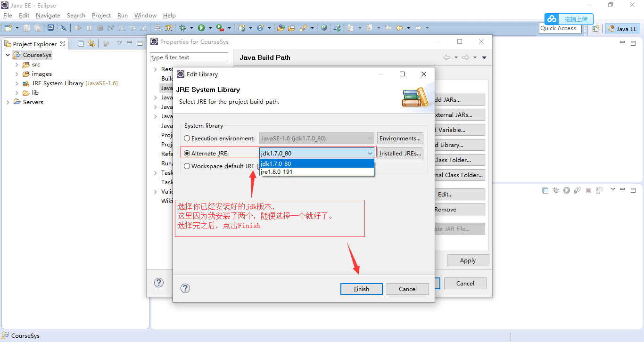Click the Open Perspective icon
Image resolution: width=644 pixels, height=342 pixels.
[595, 28]
